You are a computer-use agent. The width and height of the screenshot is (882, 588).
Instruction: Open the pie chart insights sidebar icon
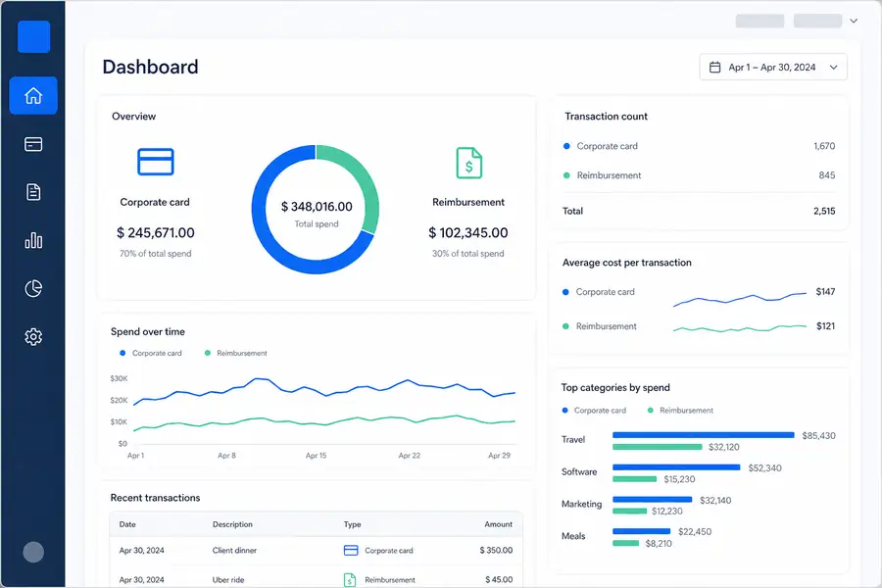tap(33, 289)
